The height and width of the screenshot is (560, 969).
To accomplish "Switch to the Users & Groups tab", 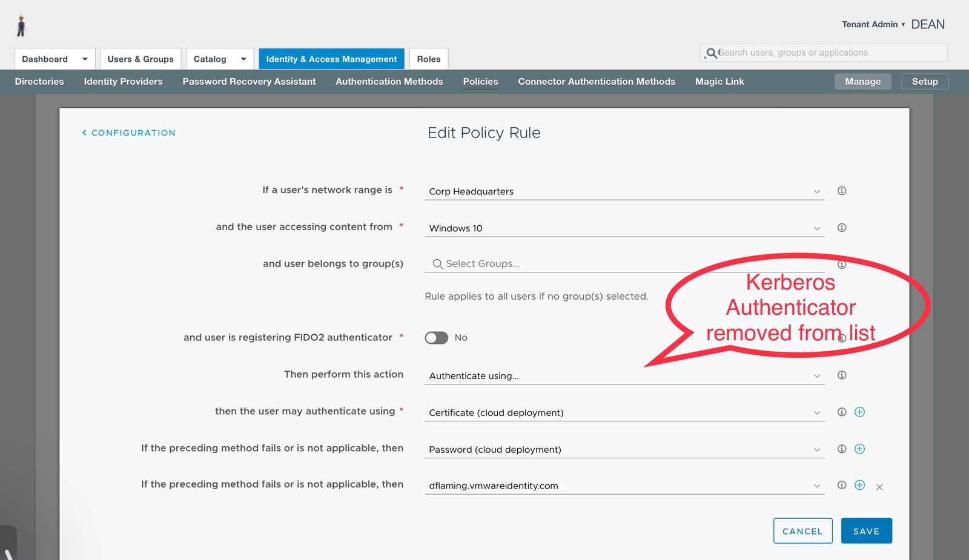I will [141, 59].
